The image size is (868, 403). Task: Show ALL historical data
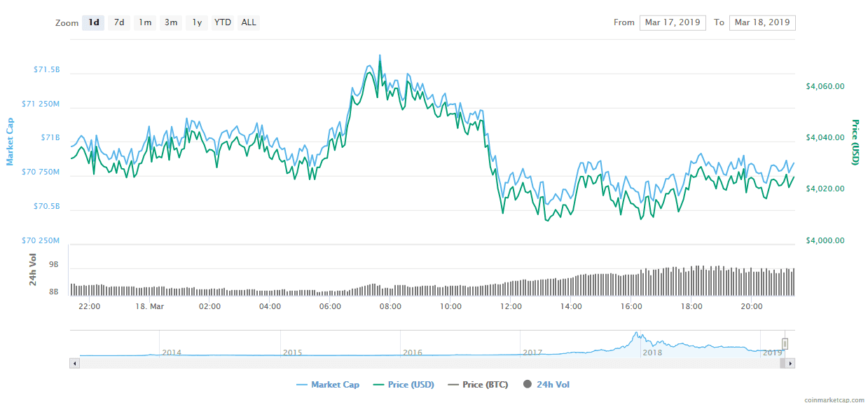click(x=249, y=22)
